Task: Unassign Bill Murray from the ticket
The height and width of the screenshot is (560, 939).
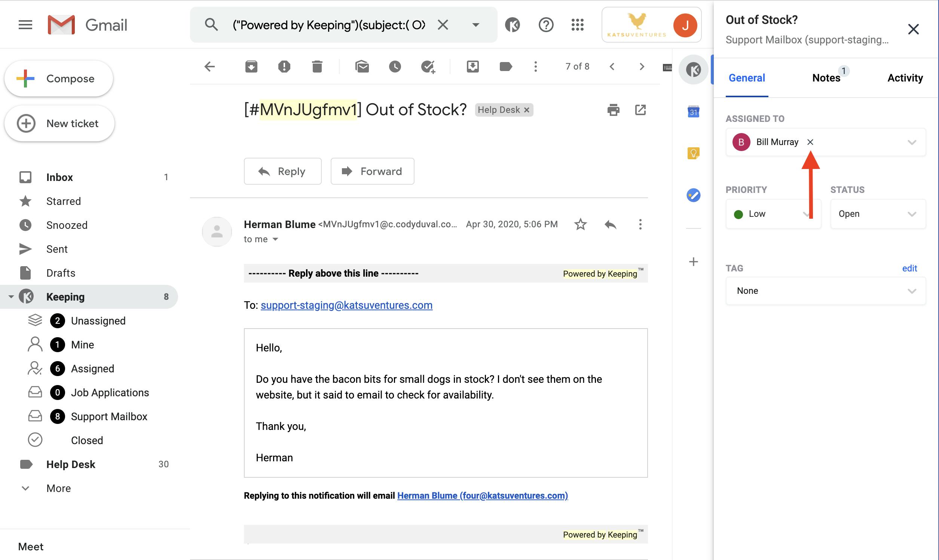Action: coord(810,142)
